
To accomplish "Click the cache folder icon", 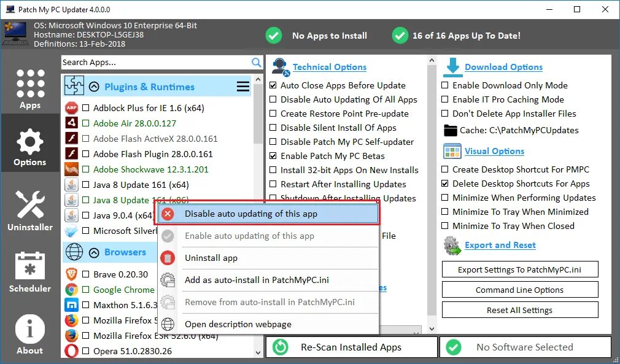I will pos(450,130).
